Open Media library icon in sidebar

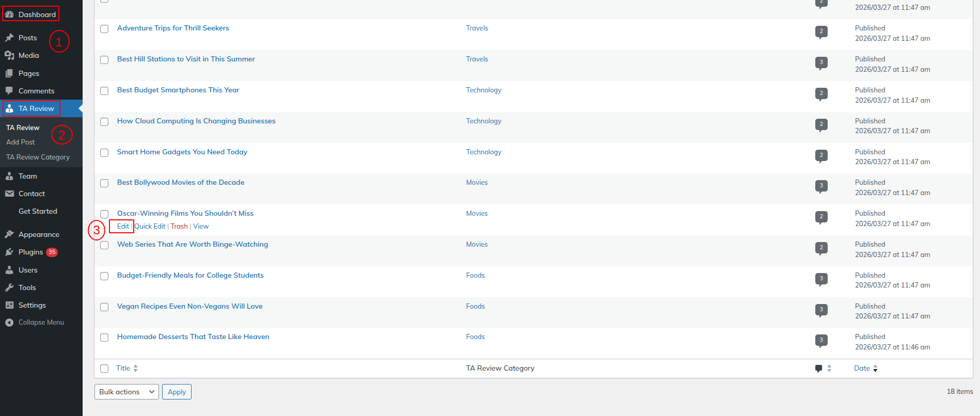(9, 55)
